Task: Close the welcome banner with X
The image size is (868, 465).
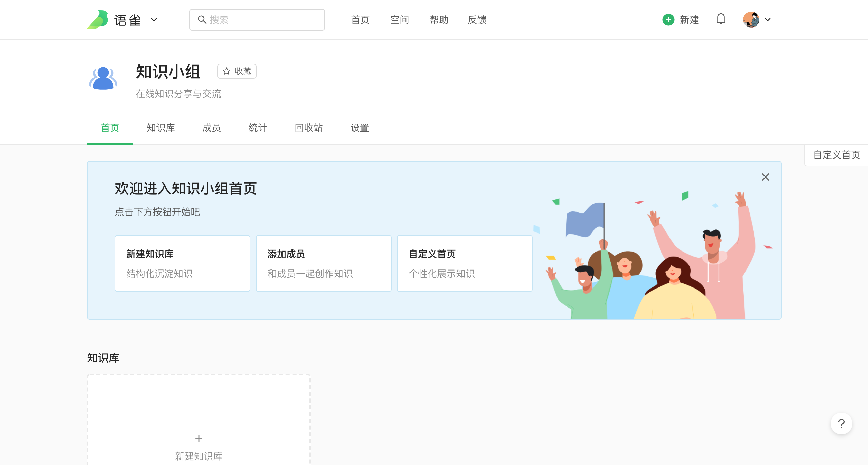Action: pos(765,177)
